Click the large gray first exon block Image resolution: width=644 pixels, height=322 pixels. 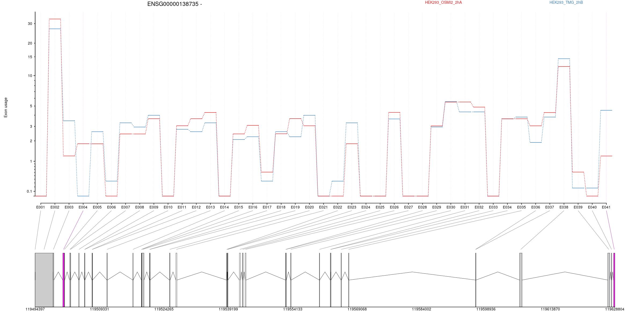(44, 280)
